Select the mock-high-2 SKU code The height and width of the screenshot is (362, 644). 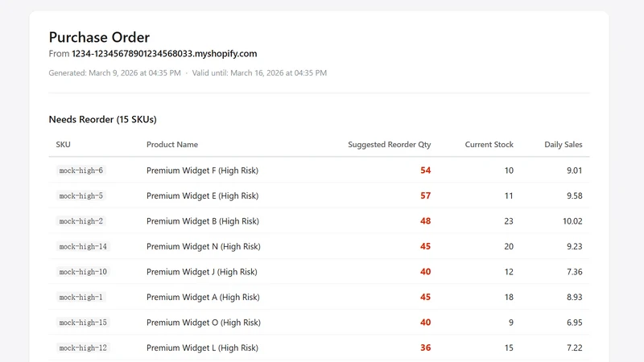81,221
